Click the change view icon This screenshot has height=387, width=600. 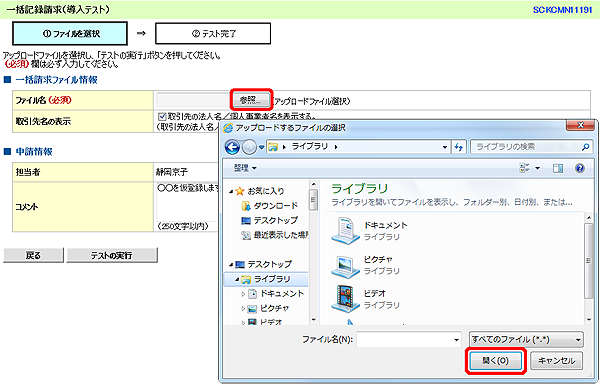tap(524, 168)
